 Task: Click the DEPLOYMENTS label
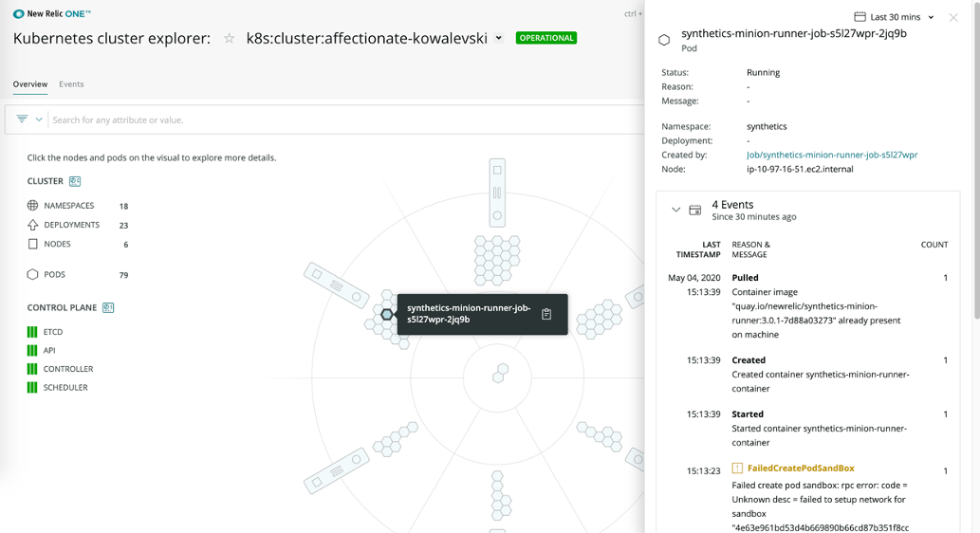click(x=71, y=225)
